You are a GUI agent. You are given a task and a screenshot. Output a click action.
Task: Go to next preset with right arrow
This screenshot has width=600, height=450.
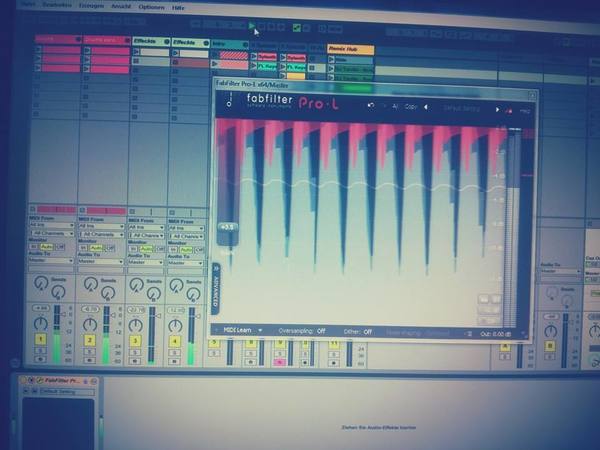pos(497,109)
